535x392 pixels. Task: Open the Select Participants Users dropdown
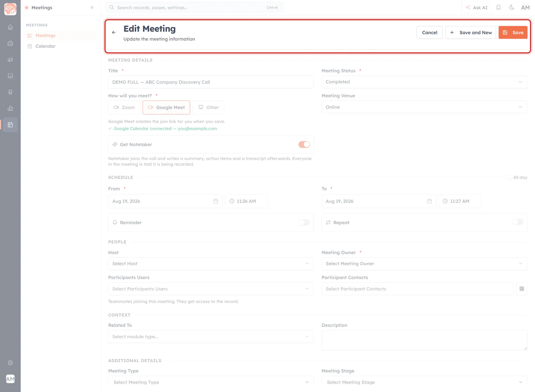211,289
